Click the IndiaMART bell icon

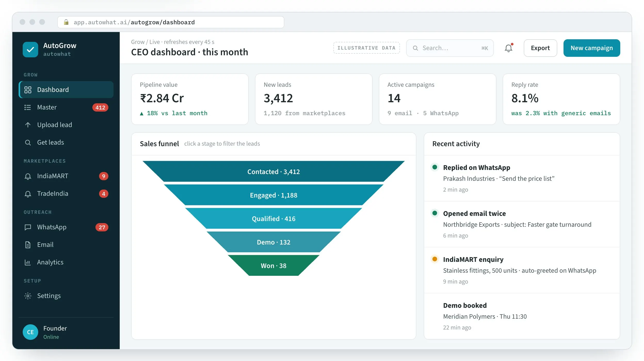tap(28, 176)
